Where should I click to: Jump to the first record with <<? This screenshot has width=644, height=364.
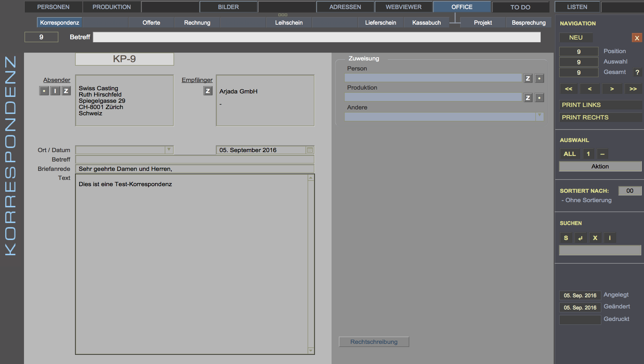tap(568, 89)
